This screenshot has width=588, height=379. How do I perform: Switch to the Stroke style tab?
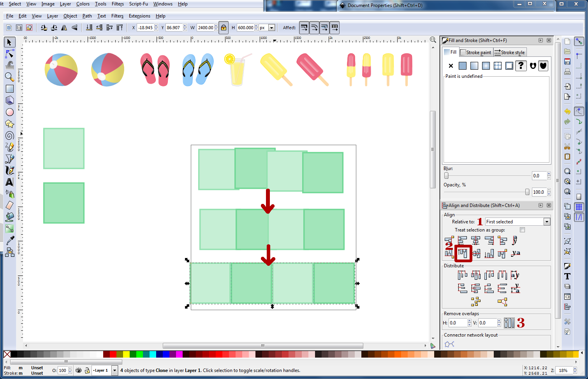point(509,52)
